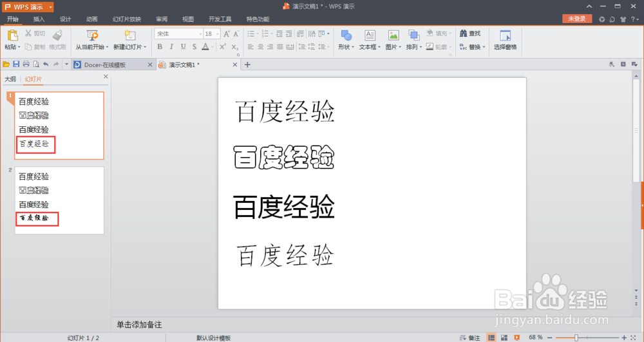Increase font size with A+ icon
Screen dimensions: 644x342
coord(227,33)
